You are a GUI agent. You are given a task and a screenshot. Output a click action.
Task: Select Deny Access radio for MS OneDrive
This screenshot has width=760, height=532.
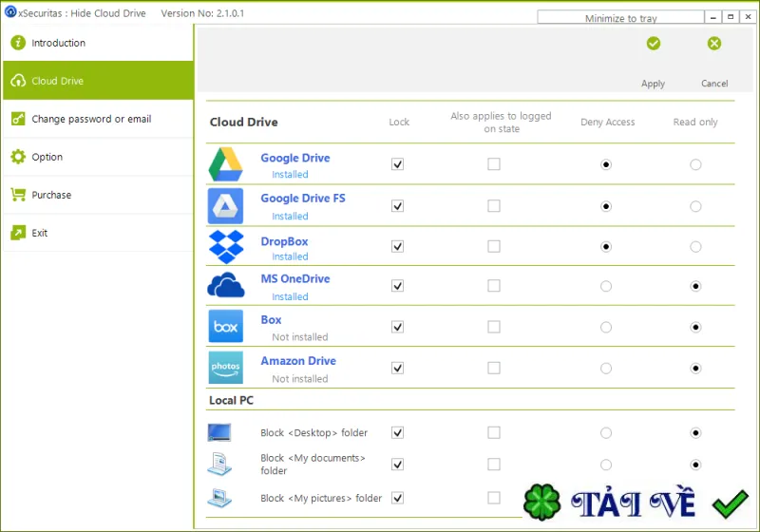tap(606, 286)
